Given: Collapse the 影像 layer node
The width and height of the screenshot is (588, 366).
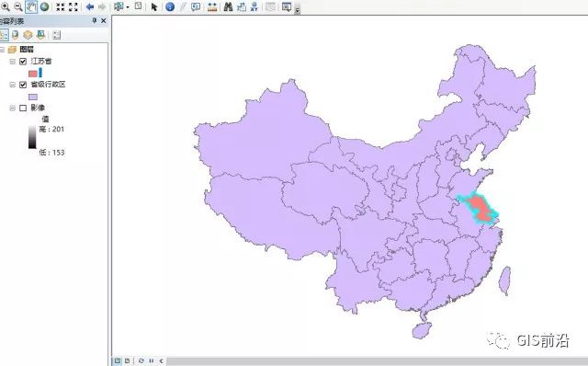Looking at the screenshot, I should (12, 109).
